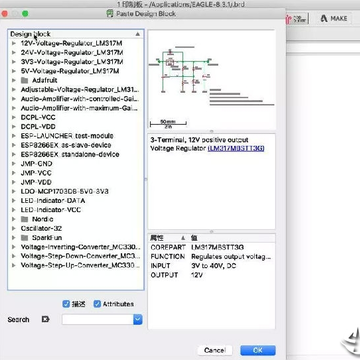
Task: Click the Paste Design Block title icon
Action: [110, 14]
